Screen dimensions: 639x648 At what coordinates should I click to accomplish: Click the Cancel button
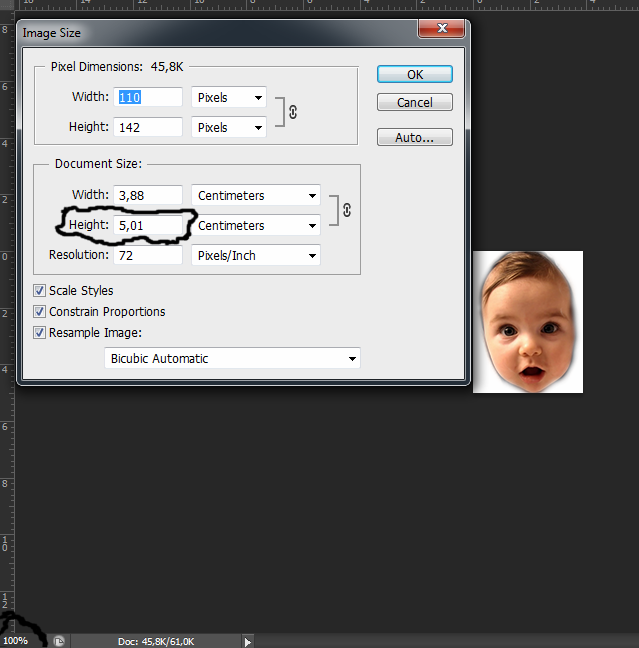[x=415, y=102]
